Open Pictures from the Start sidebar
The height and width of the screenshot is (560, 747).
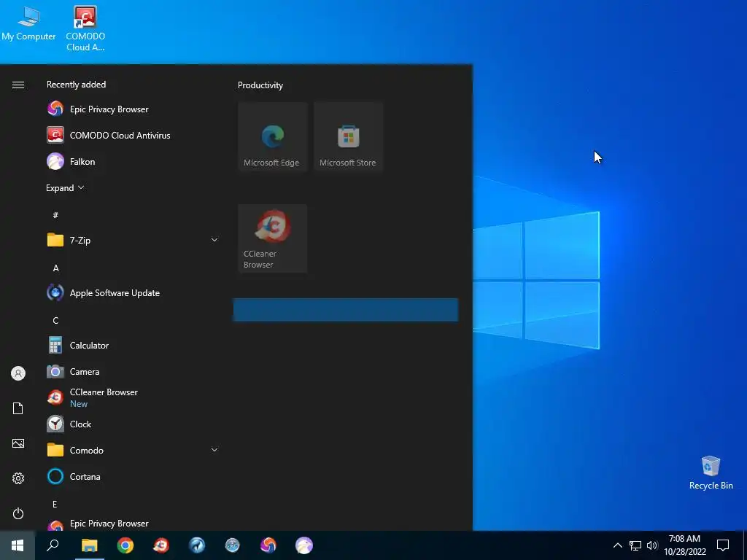18,443
